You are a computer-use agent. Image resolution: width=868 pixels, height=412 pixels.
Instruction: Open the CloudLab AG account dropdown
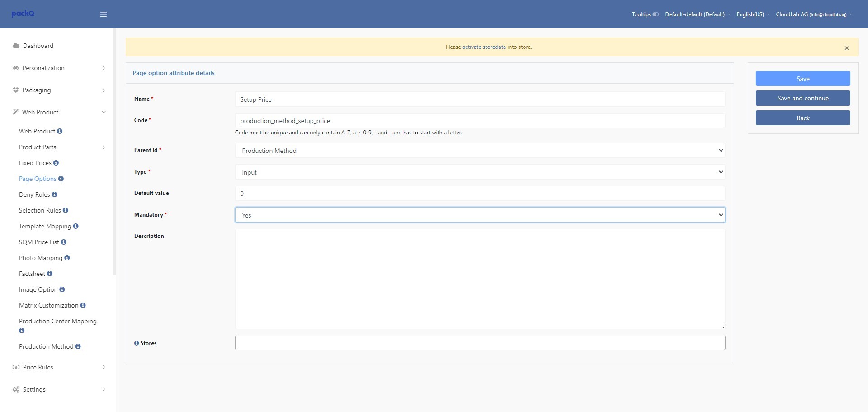point(814,14)
